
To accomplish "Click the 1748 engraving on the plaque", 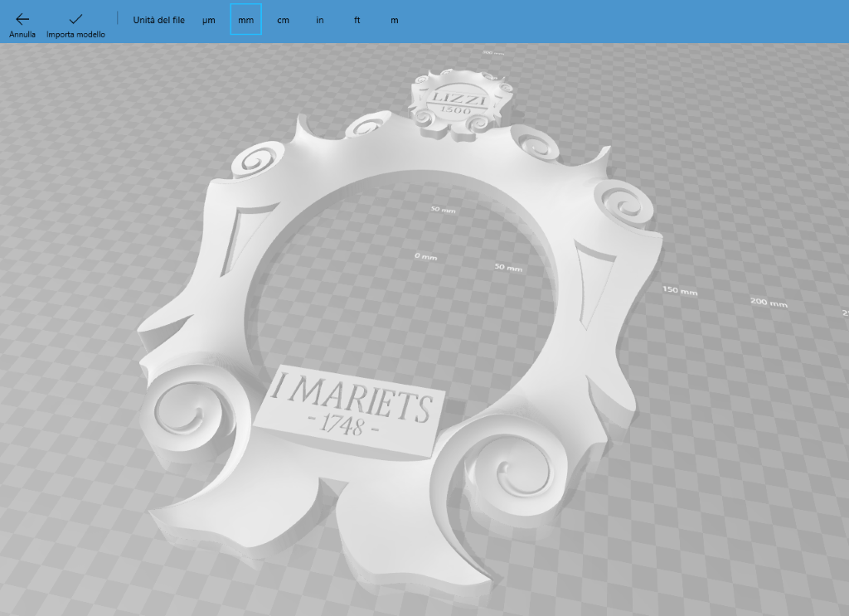I will pos(342,427).
